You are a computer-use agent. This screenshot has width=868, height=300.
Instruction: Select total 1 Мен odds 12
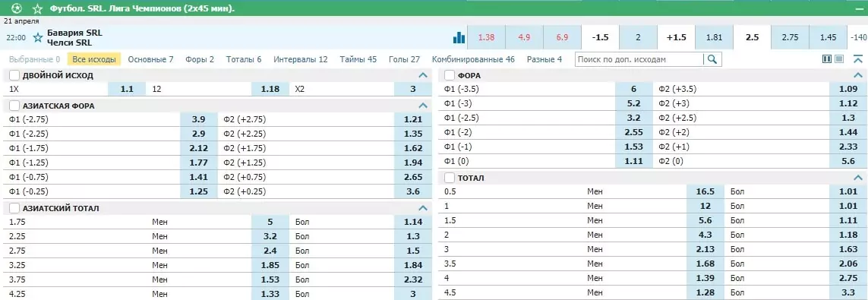click(705, 205)
